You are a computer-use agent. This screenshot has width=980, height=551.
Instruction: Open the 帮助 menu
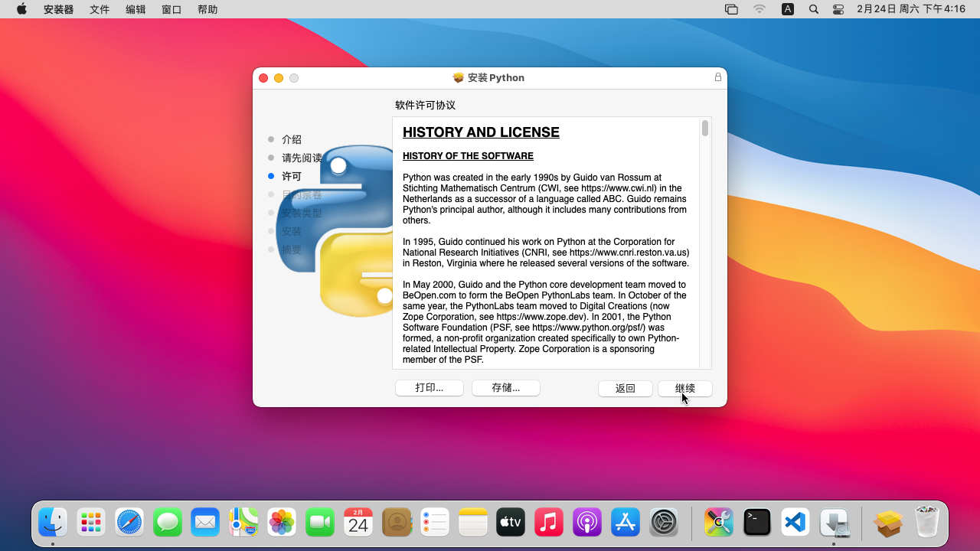[207, 9]
